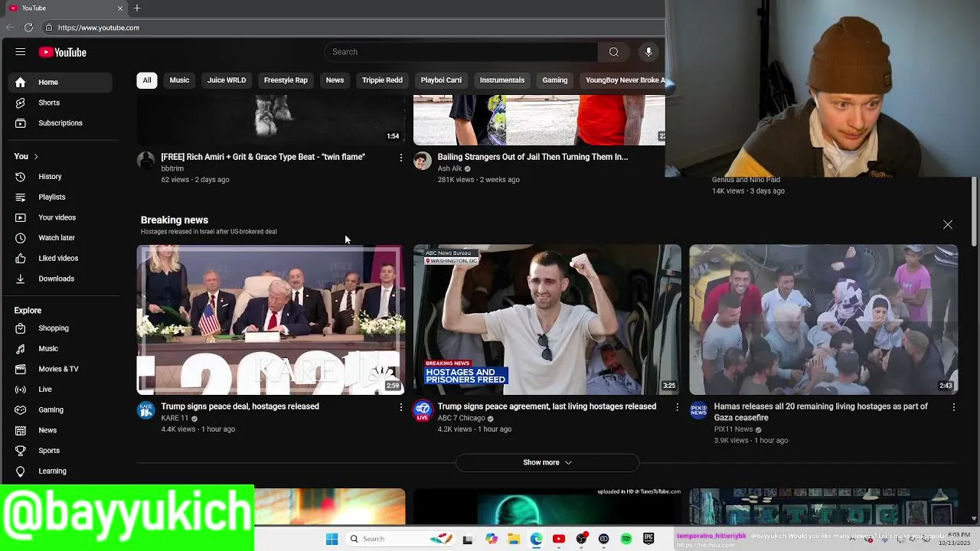980x551 pixels.
Task: Open Your videos in the sidebar
Action: click(x=62, y=217)
